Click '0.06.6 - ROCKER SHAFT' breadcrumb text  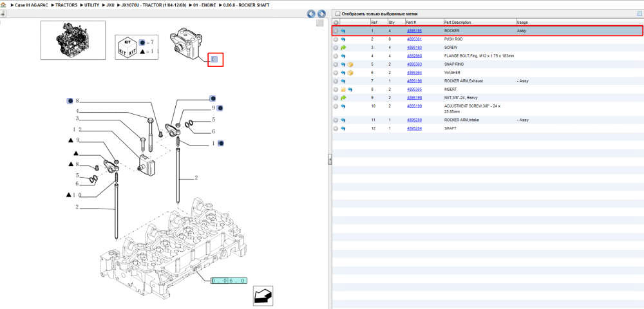pyautogui.click(x=246, y=4)
